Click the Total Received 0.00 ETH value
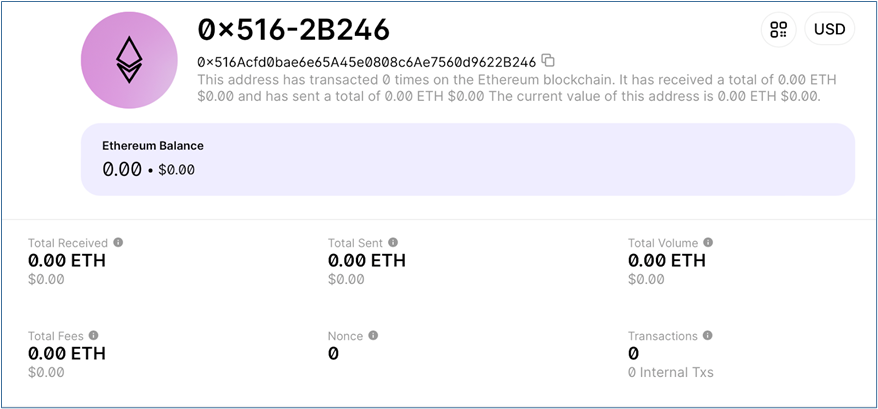 (67, 261)
